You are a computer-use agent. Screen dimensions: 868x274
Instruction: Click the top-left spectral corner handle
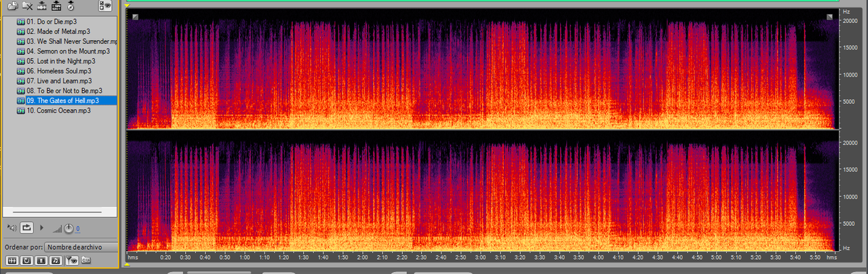point(136,17)
